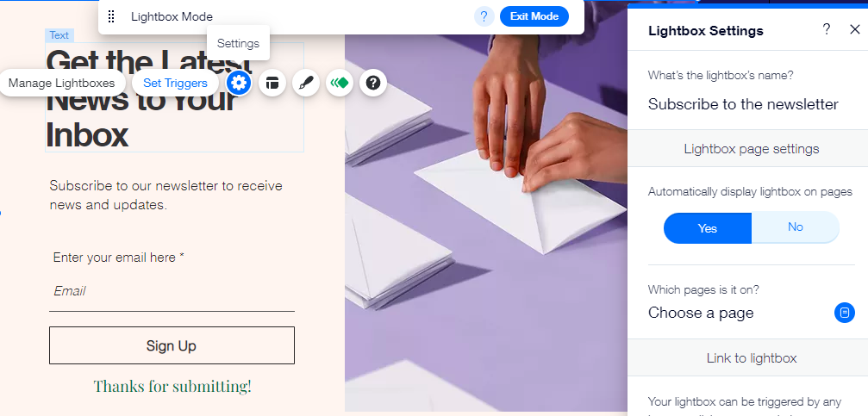The width and height of the screenshot is (868, 416).
Task: Select No for automatic lightbox display
Action: tap(796, 227)
